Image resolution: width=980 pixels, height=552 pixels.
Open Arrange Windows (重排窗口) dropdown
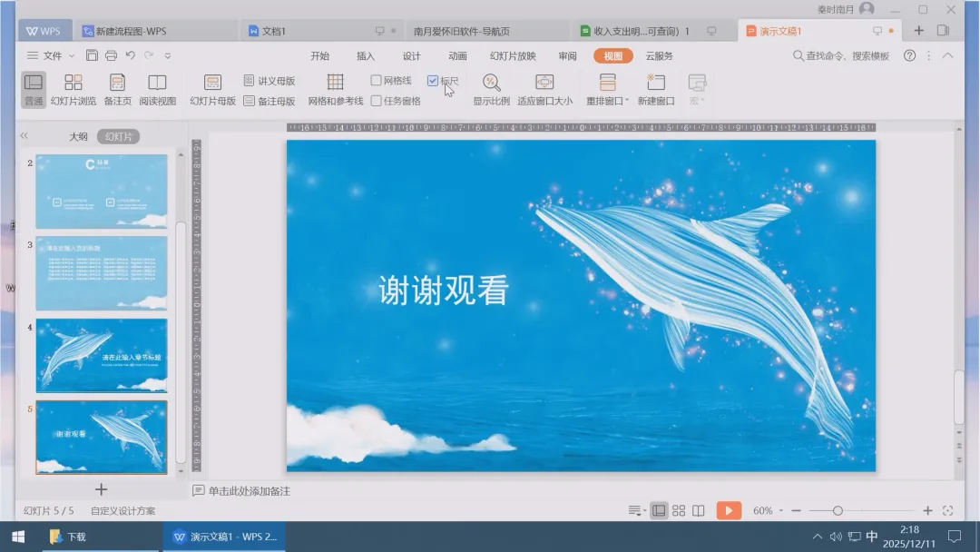pos(607,89)
